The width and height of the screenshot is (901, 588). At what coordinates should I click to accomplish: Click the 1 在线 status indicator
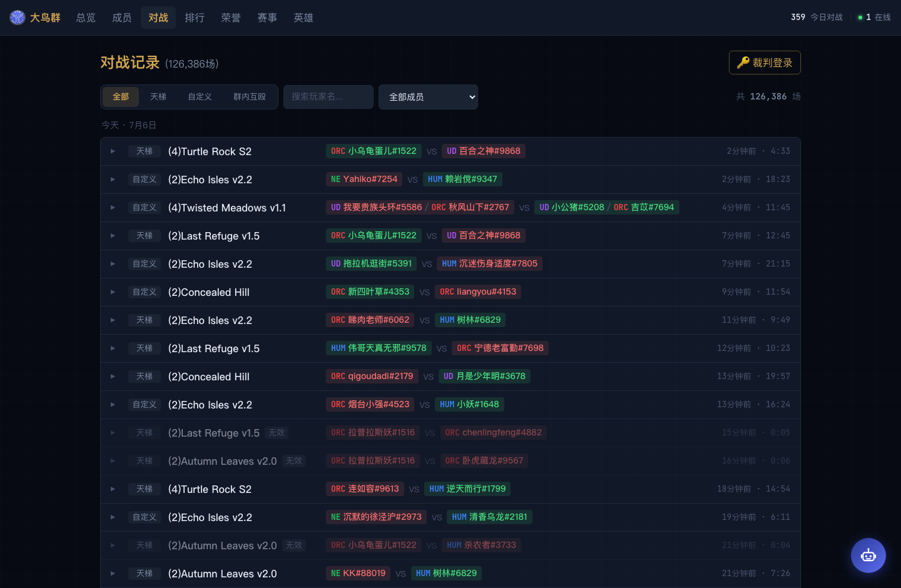click(874, 18)
